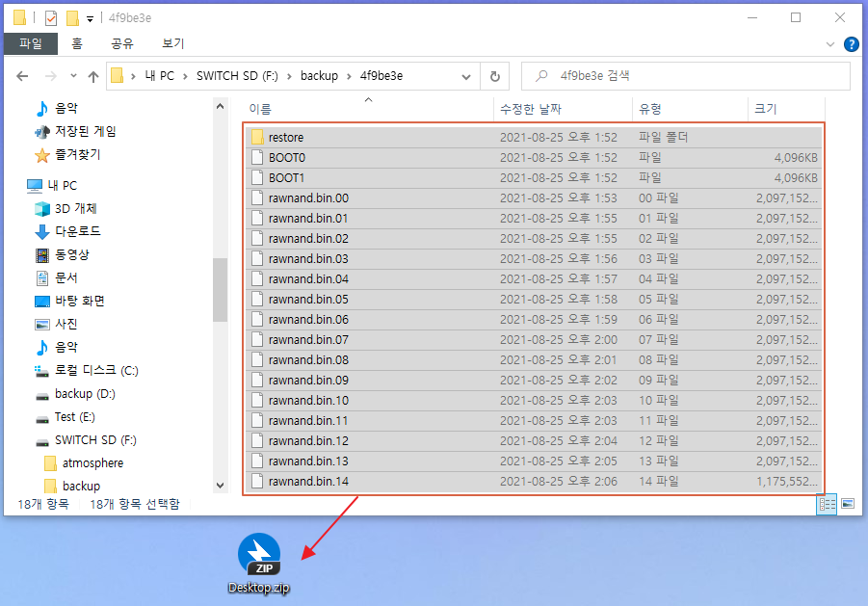
Task: Expand breadcrumb arrow after backup
Action: click(349, 76)
